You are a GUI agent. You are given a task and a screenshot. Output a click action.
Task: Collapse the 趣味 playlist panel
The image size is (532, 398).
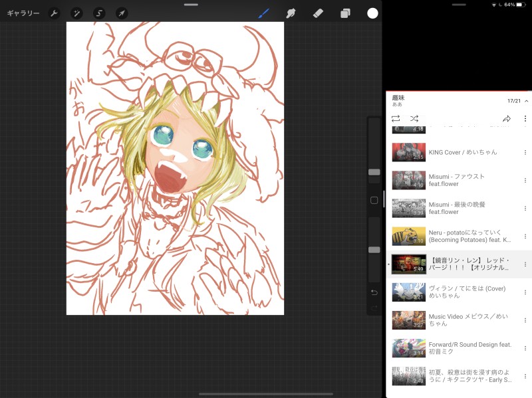[526, 101]
